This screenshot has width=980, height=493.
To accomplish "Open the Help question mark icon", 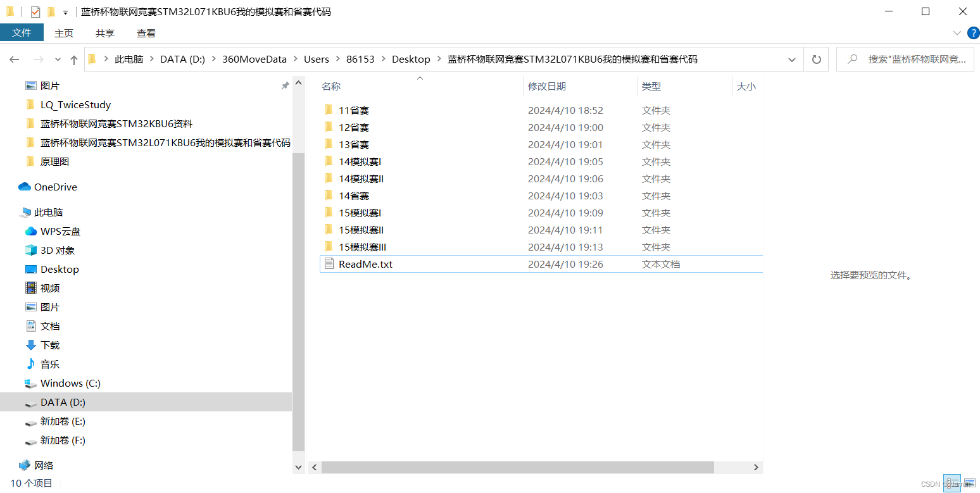I will (x=973, y=33).
